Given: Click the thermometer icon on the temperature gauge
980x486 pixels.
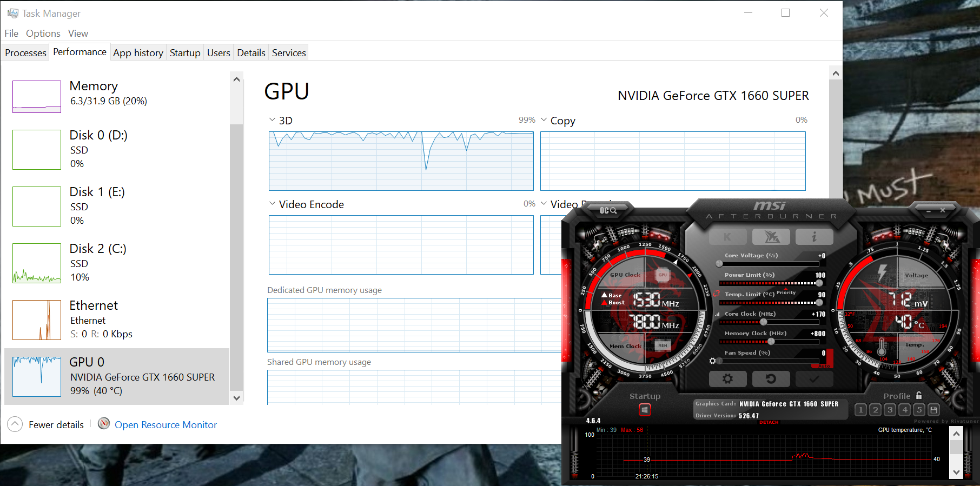Looking at the screenshot, I should click(882, 345).
